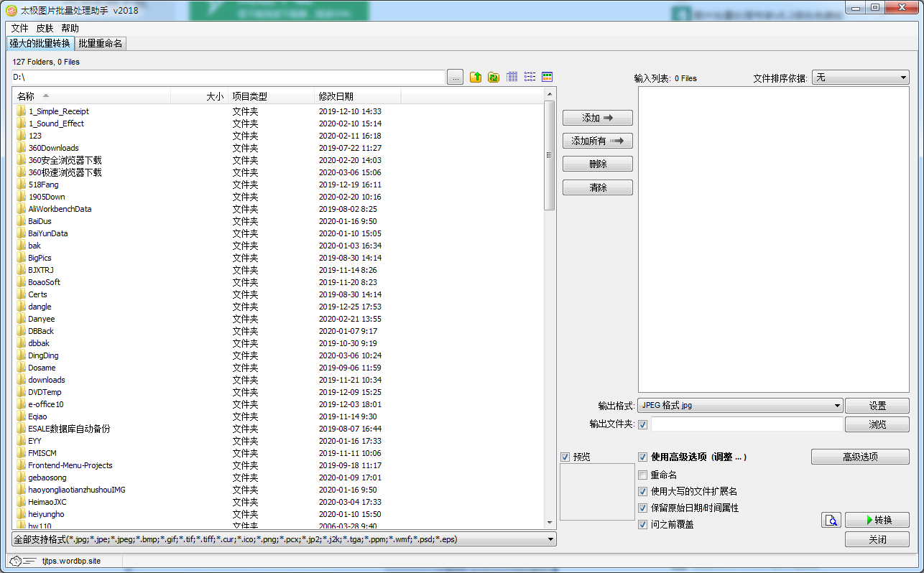Open the 皮肤 menu
The image size is (924, 573).
coord(45,28)
